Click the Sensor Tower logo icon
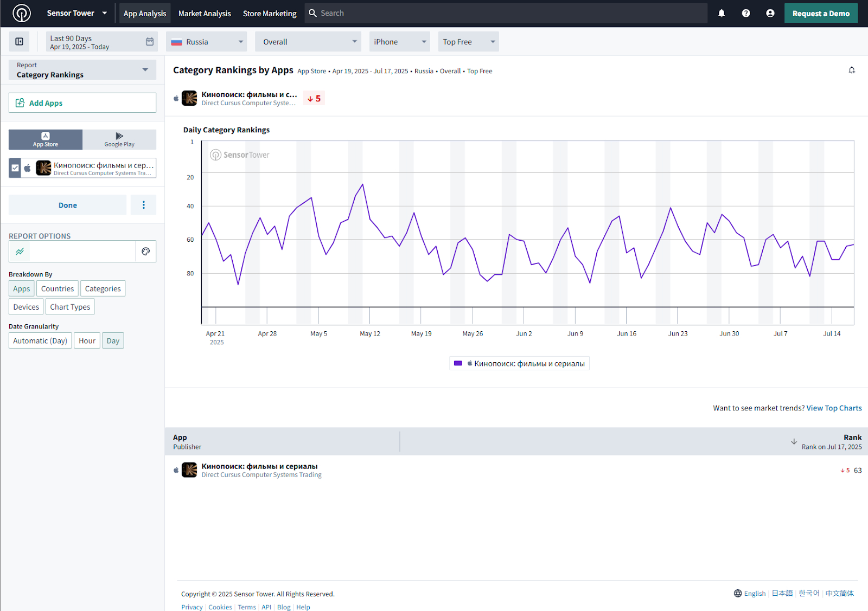The height and width of the screenshot is (611, 868). coord(22,13)
